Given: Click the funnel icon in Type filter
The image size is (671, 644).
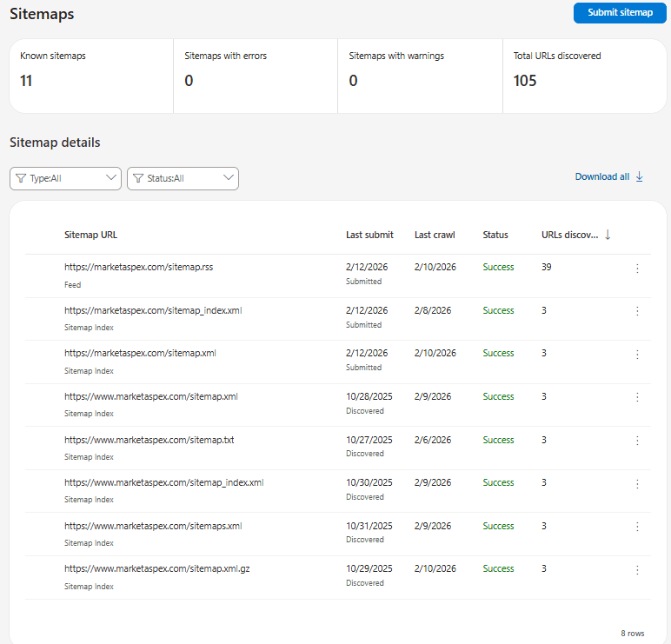Looking at the screenshot, I should 21,178.
